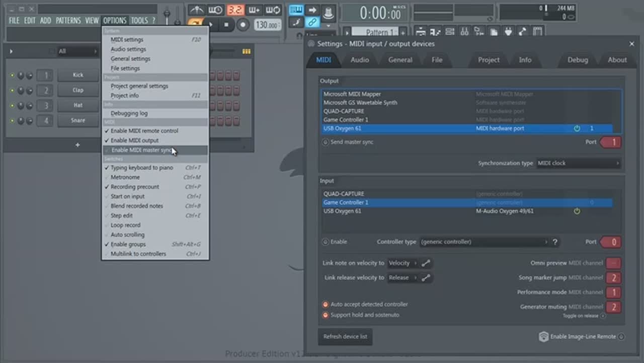The width and height of the screenshot is (644, 363).
Task: Click the tempo 130.000 field
Action: pos(267,25)
